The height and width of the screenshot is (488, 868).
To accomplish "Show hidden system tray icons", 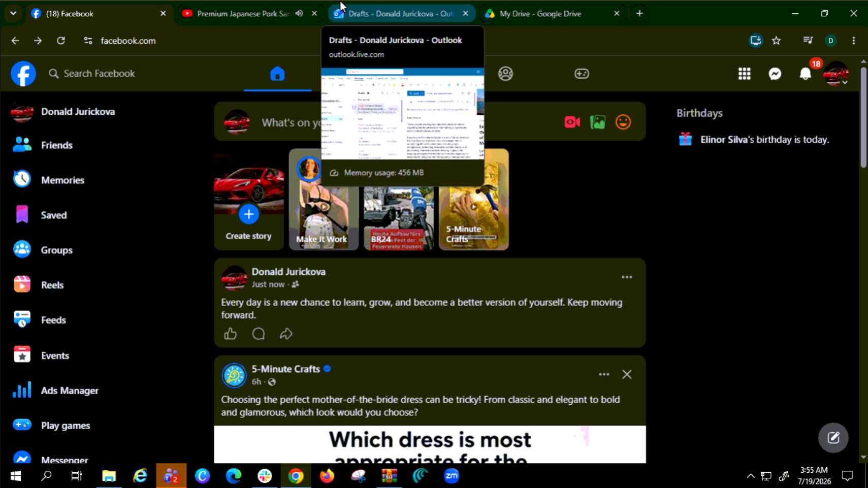I will [750, 476].
